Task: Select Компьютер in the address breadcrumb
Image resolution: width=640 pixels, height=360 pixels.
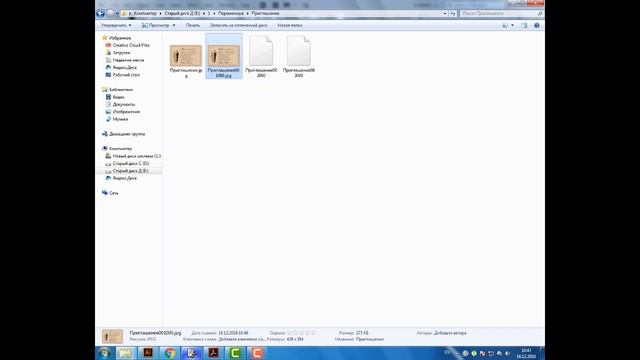Action: [145, 13]
